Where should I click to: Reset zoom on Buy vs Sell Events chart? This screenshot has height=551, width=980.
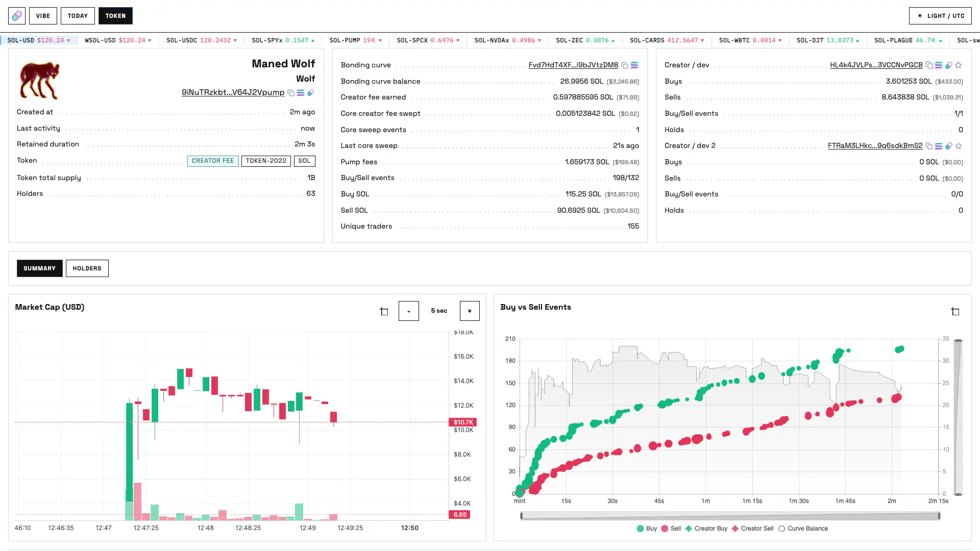pos(955,311)
